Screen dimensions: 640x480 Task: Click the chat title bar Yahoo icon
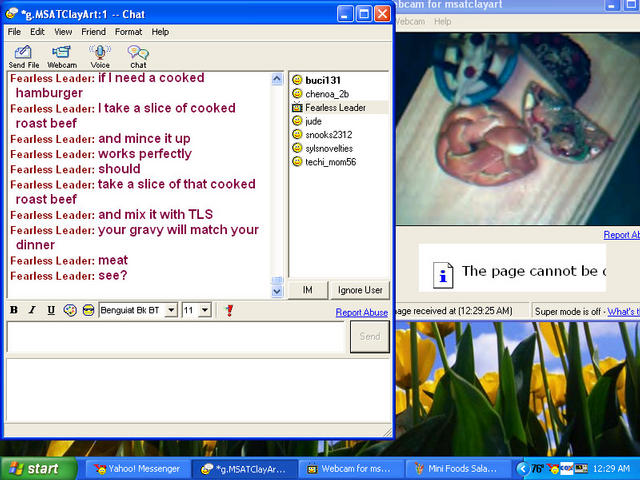11,14
